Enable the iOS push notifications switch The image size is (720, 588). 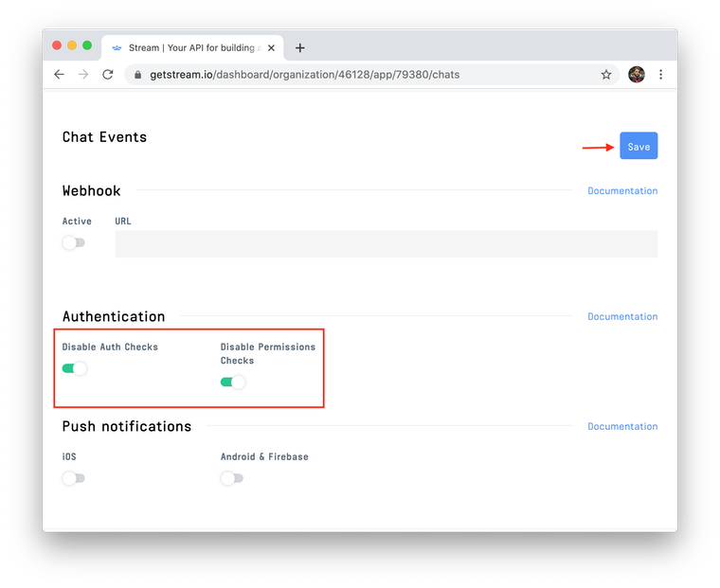tap(74, 478)
